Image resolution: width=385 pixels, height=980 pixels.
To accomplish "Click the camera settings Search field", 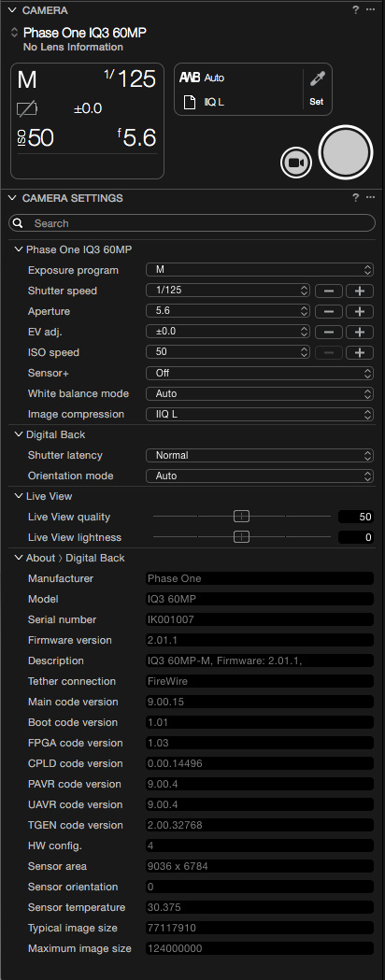I will point(192,223).
